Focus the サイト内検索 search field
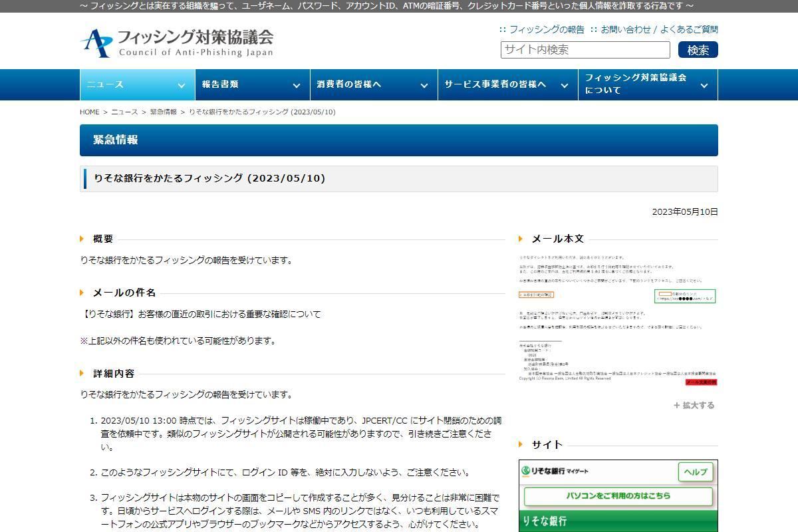Image resolution: width=798 pixels, height=532 pixels. coord(585,50)
